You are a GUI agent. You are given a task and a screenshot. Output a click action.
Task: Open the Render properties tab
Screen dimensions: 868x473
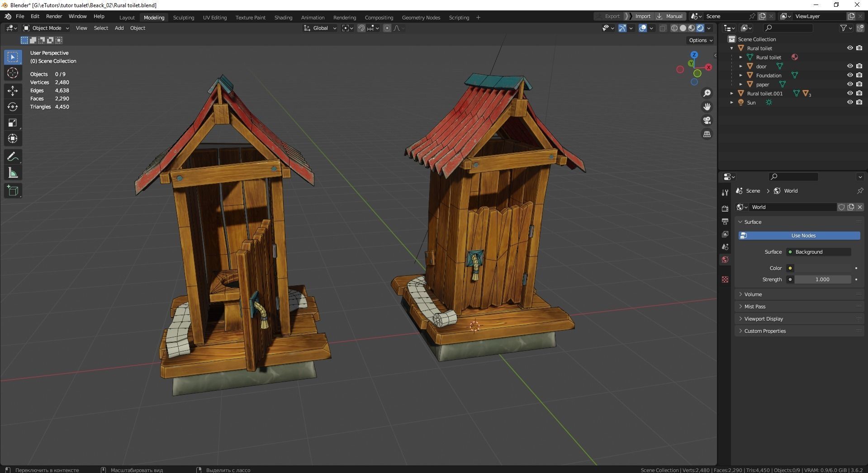click(725, 208)
